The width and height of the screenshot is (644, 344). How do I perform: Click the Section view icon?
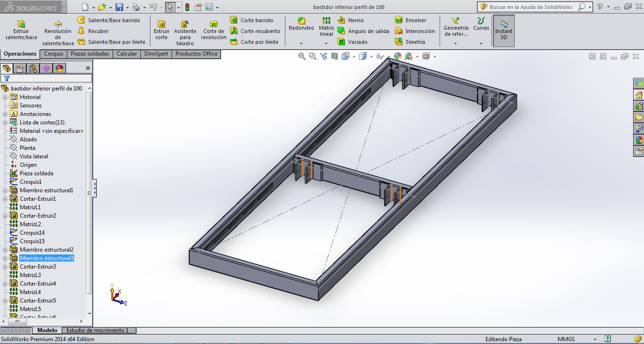[x=335, y=56]
